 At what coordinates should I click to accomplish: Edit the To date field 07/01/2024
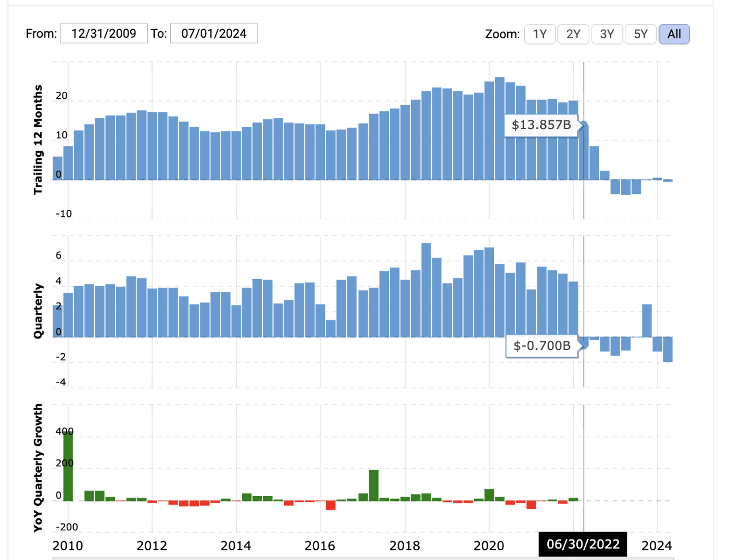pos(214,33)
